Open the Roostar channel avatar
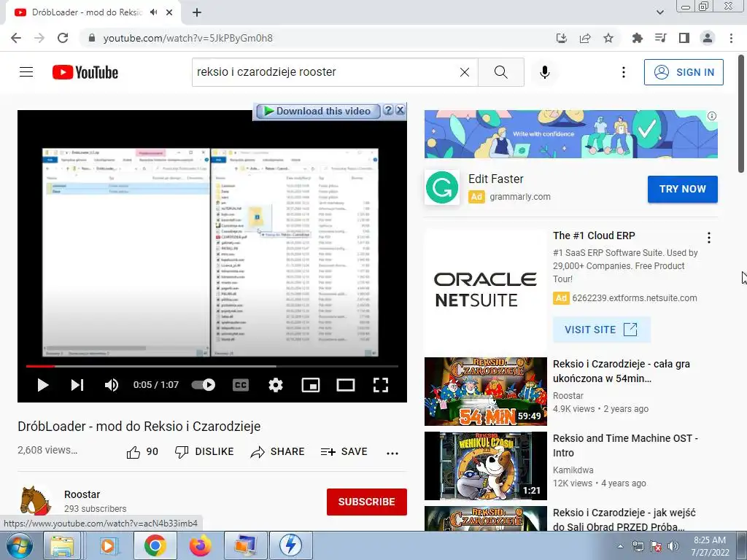This screenshot has width=747, height=560. (36, 501)
